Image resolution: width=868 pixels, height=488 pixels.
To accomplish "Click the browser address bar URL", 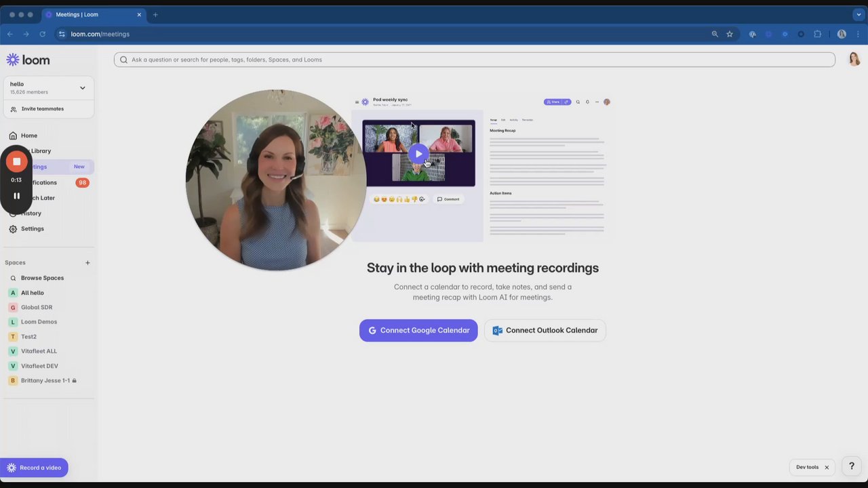I will 100,34.
